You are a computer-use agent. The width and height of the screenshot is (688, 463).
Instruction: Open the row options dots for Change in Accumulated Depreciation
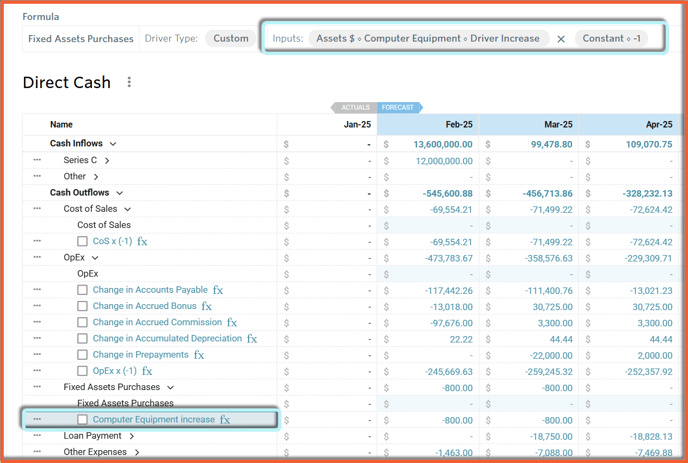pos(37,339)
